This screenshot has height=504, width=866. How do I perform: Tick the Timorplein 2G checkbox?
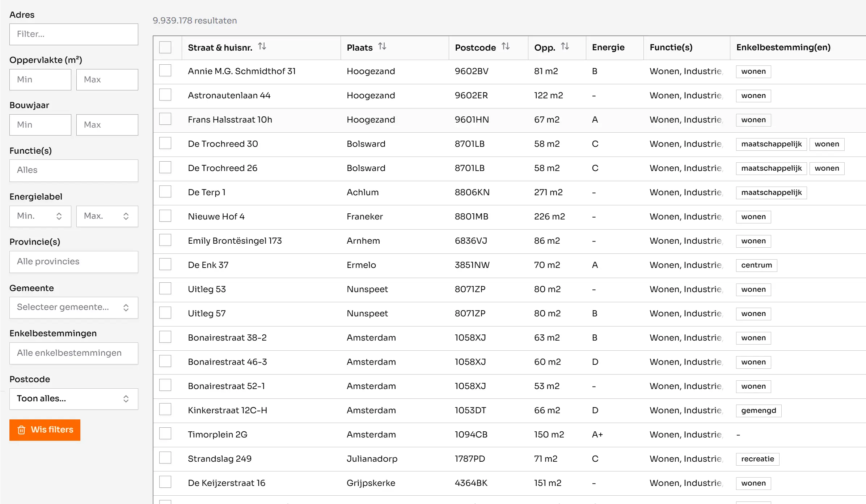[x=165, y=433]
